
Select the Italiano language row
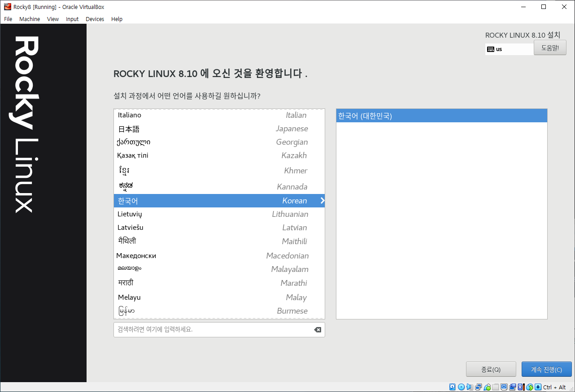pyautogui.click(x=219, y=115)
